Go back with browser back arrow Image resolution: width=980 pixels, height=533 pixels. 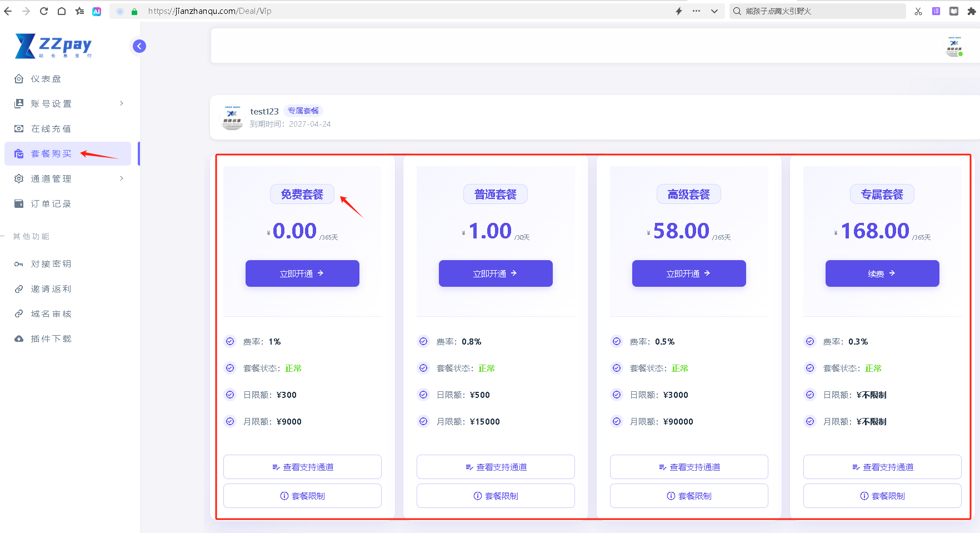[8, 11]
